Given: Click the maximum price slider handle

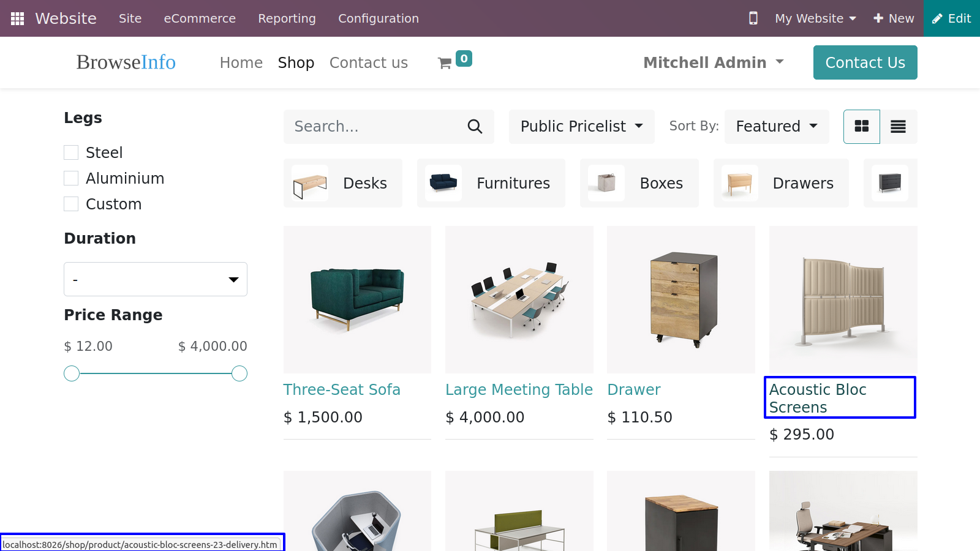Looking at the screenshot, I should coord(239,373).
